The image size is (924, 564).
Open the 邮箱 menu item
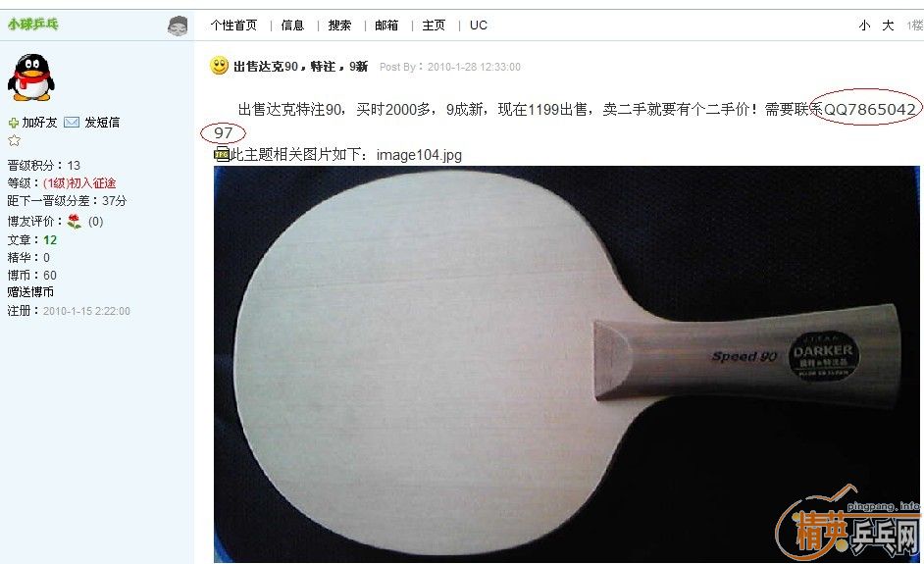point(386,26)
